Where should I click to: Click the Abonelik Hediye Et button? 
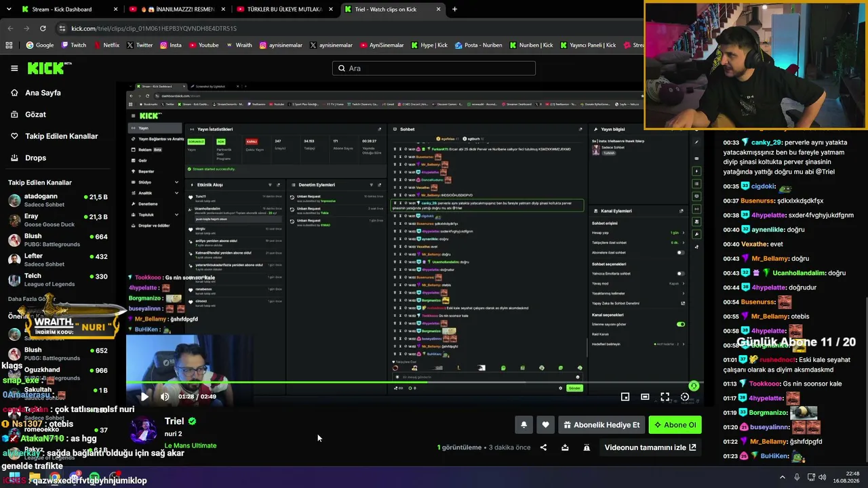[601, 425]
